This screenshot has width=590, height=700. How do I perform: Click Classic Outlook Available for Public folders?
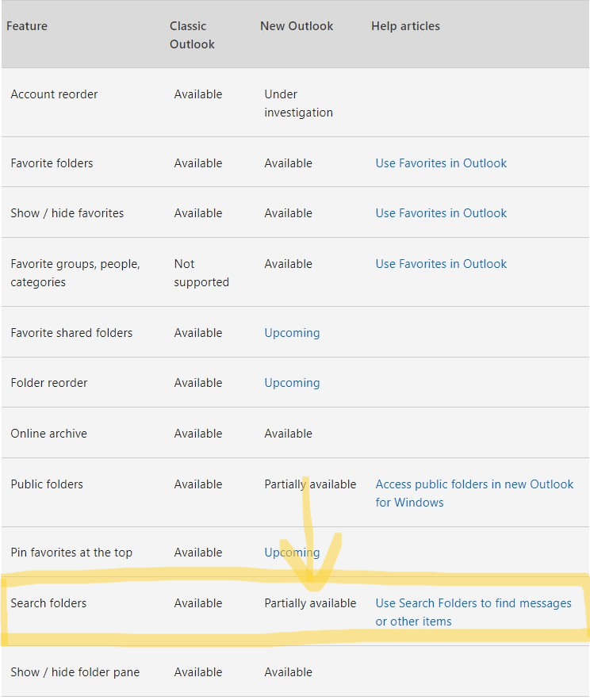click(198, 484)
